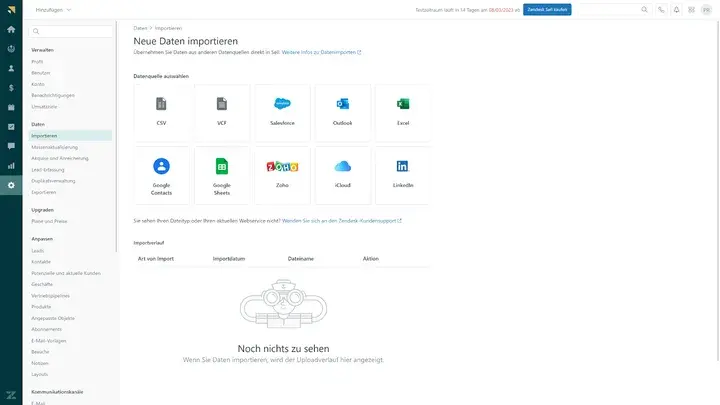Open Angepasste Objekte settings item
720x405 pixels.
53,318
